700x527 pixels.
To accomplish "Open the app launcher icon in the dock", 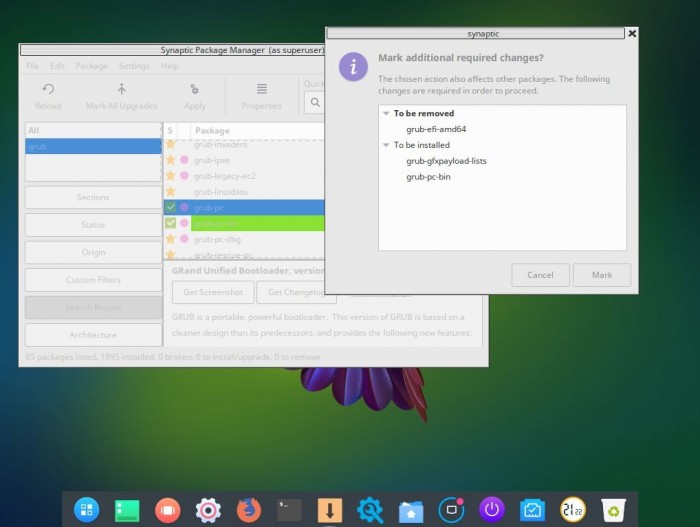I will click(86, 510).
